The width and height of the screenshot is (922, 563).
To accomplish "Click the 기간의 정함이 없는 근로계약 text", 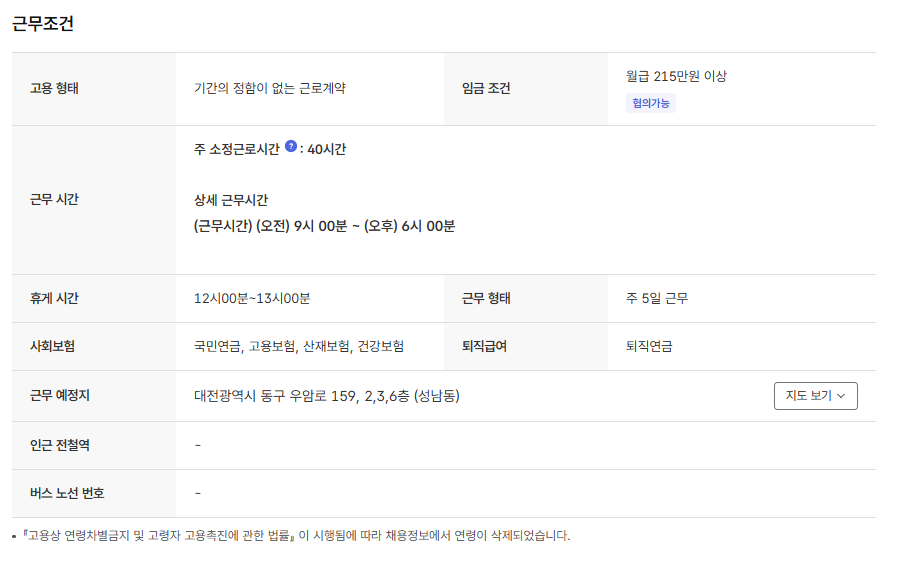I will (x=270, y=88).
